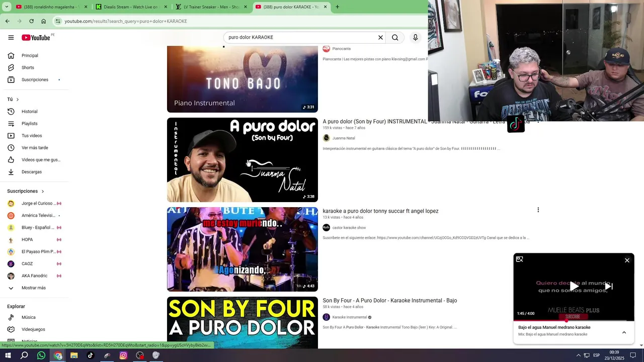Seek on the miniplayer progress bar

point(574,320)
